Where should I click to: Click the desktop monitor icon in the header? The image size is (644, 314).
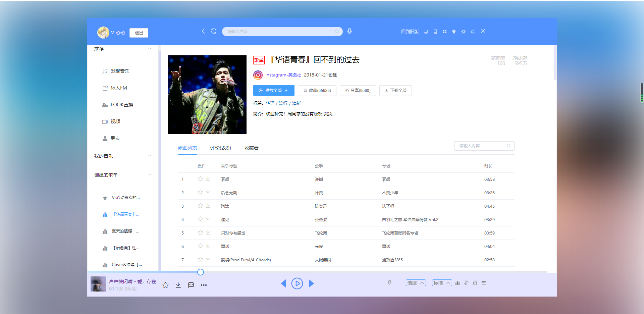[426, 32]
